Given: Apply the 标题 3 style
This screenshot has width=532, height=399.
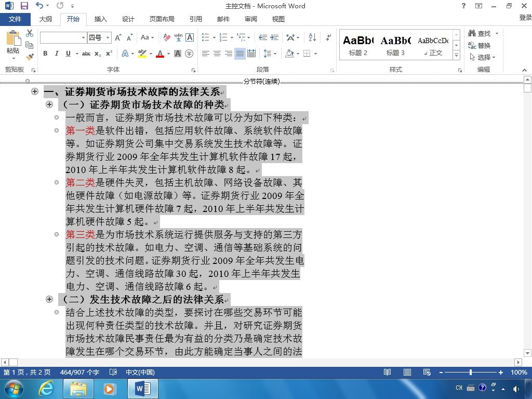Looking at the screenshot, I should pyautogui.click(x=395, y=45).
